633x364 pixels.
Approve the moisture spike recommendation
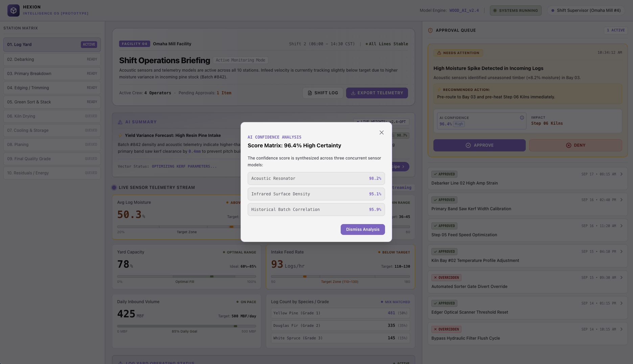[x=479, y=145]
